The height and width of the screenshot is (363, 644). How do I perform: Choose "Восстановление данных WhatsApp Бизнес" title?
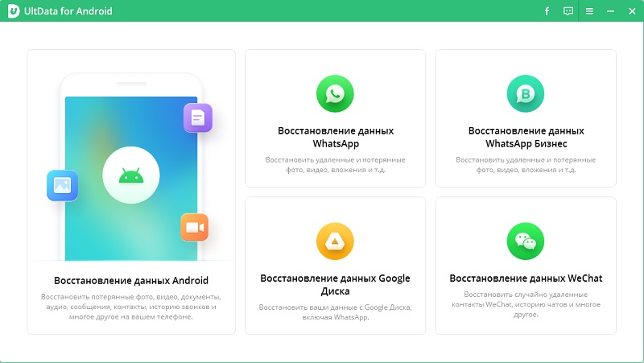click(x=526, y=137)
